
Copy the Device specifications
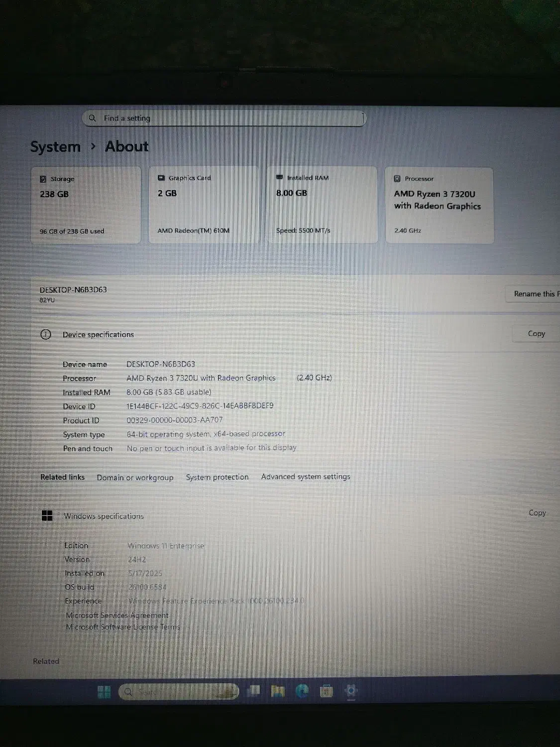(x=536, y=334)
